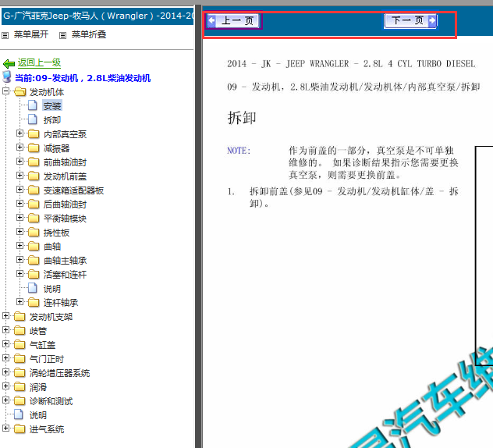Click the 拆卸 heading in the content pane
The width and height of the screenshot is (493, 448).
[242, 119]
